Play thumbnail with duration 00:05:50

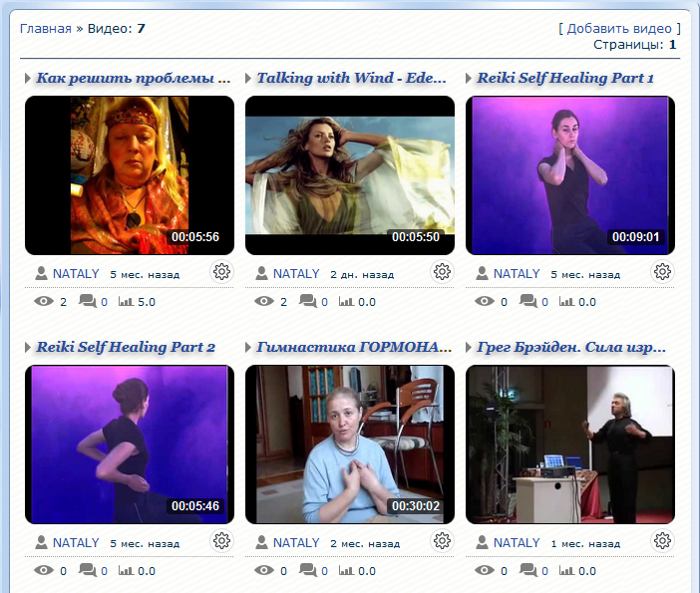350,175
